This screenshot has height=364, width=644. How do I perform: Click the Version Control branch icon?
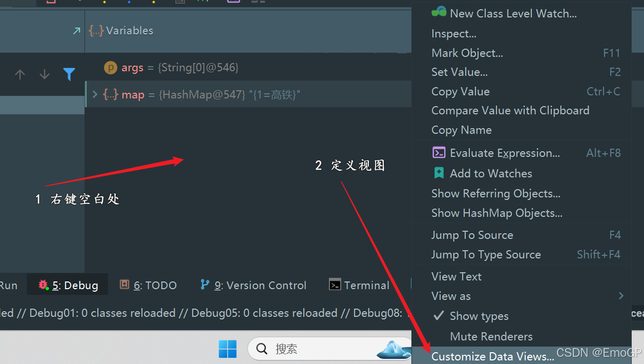205,285
